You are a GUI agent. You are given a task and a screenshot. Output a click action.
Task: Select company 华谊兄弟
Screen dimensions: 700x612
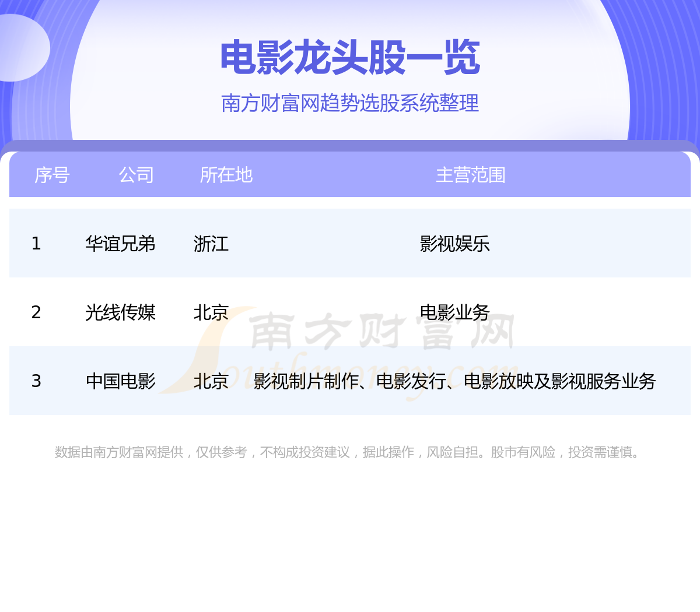(120, 243)
